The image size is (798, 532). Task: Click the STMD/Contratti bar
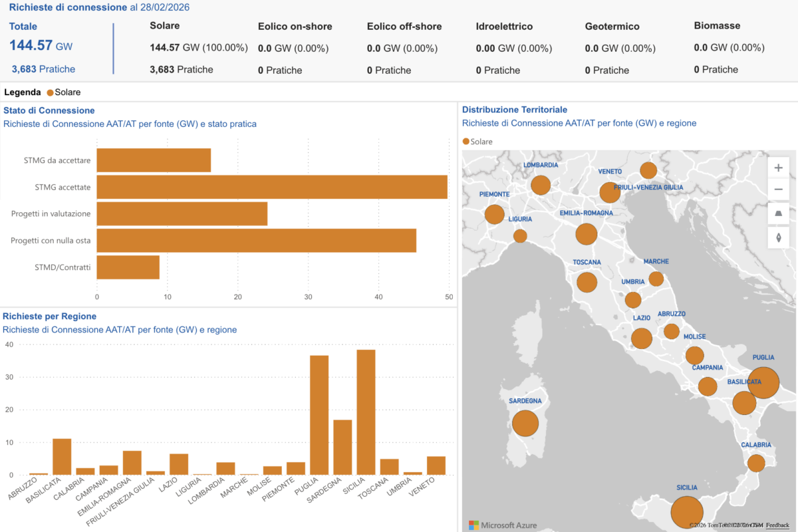tap(128, 267)
